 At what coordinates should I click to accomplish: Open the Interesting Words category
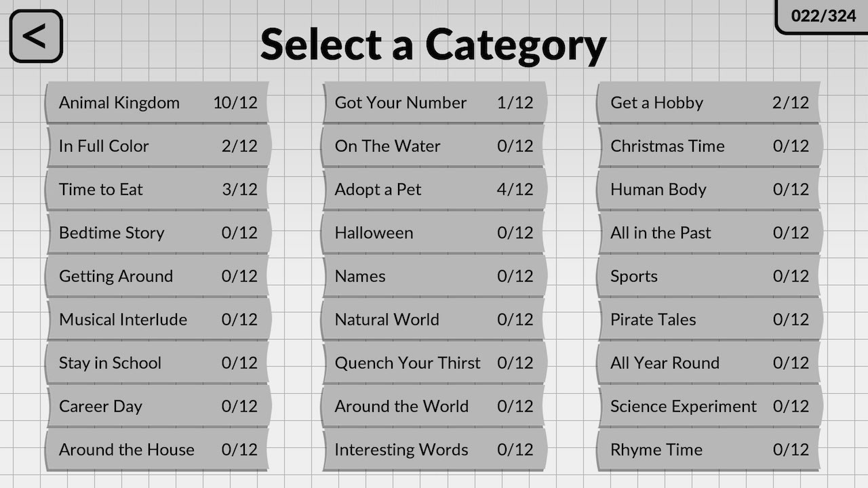(x=434, y=450)
